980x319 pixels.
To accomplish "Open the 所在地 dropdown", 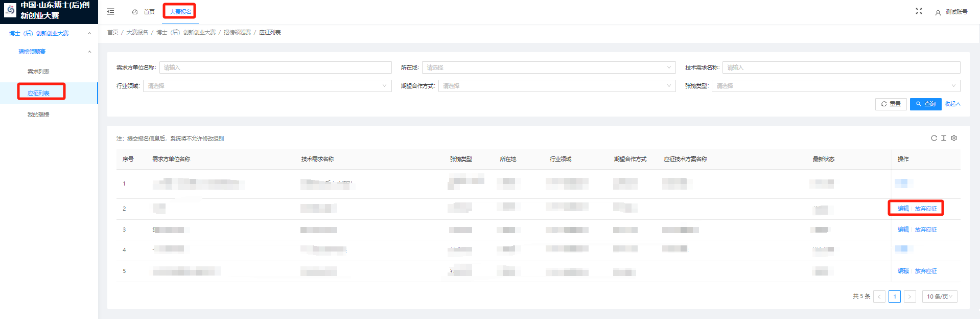I will [548, 67].
